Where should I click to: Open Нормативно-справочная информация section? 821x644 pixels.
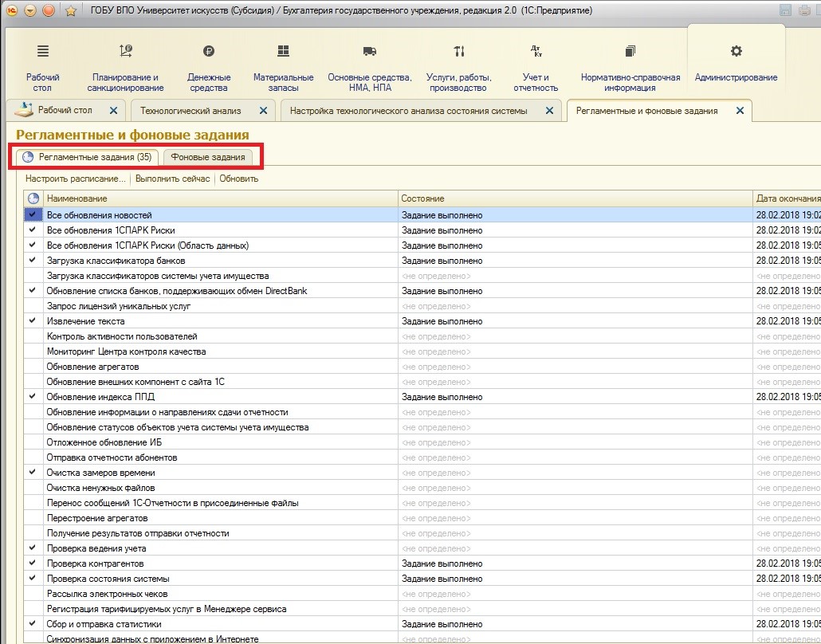[x=630, y=52]
